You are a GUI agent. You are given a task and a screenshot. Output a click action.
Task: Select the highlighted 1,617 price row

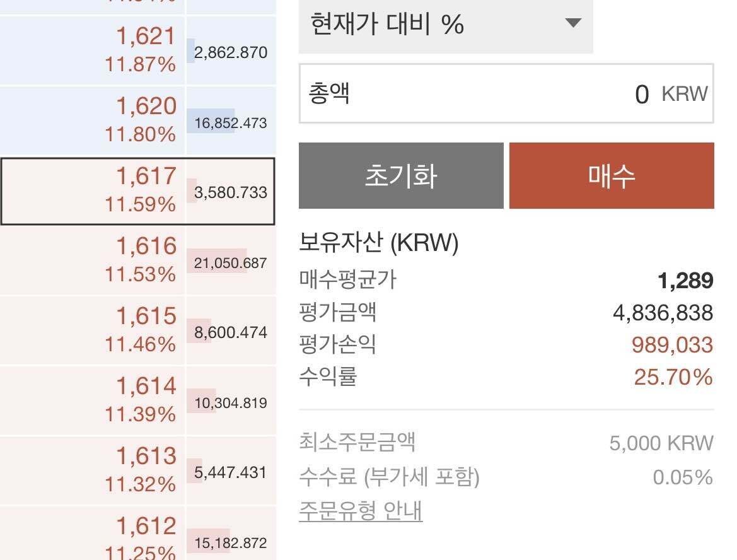click(139, 190)
